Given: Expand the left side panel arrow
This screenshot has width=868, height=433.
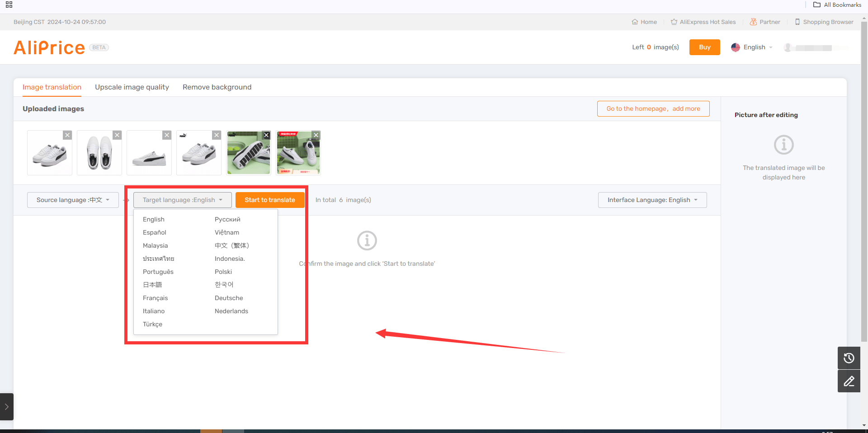Looking at the screenshot, I should 6,407.
